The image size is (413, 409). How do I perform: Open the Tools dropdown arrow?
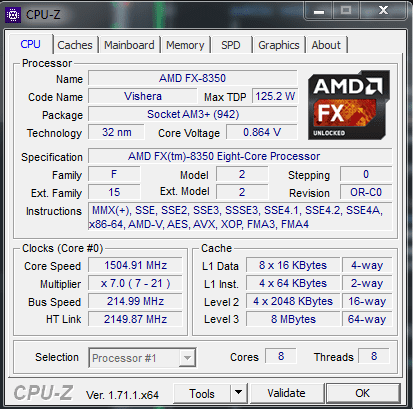pos(238,393)
